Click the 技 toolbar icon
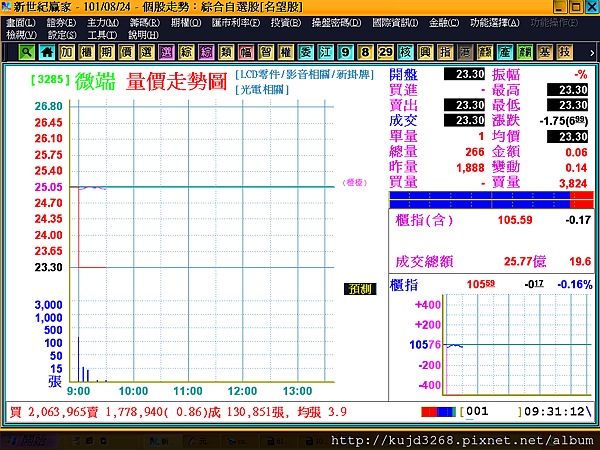Screen dimensions: 600x450 coord(564,52)
